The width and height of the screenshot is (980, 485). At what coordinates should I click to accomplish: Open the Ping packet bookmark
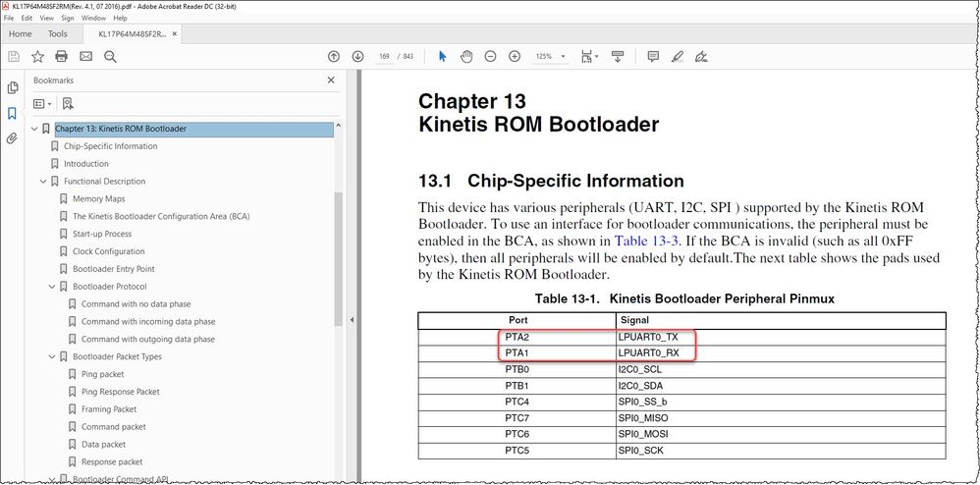102,374
